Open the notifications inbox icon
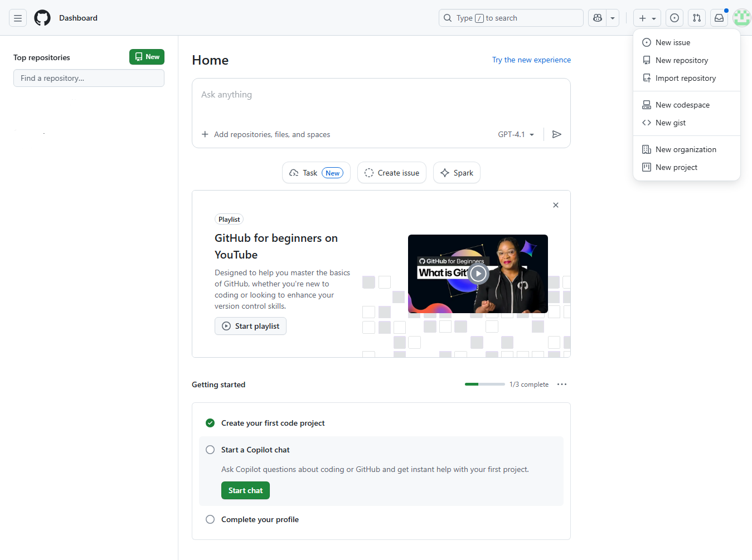The width and height of the screenshot is (752, 560). pyautogui.click(x=719, y=17)
